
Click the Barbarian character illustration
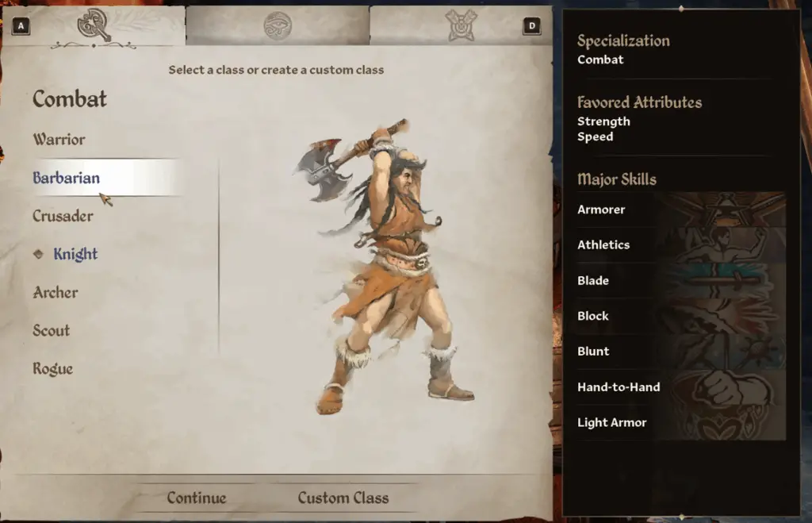click(x=386, y=265)
